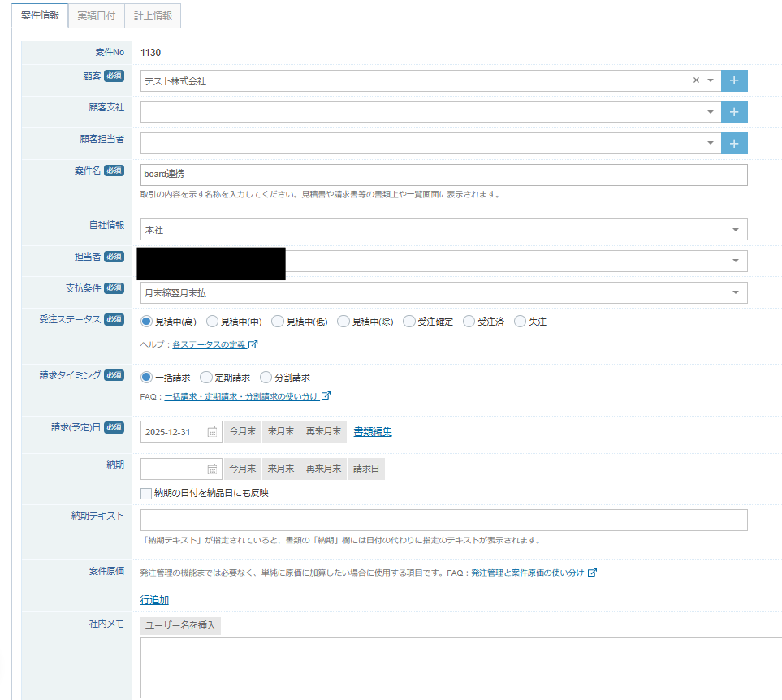
Task: Open 発注管理と案件原価の使い分け FAQ link
Action: pyautogui.click(x=528, y=573)
